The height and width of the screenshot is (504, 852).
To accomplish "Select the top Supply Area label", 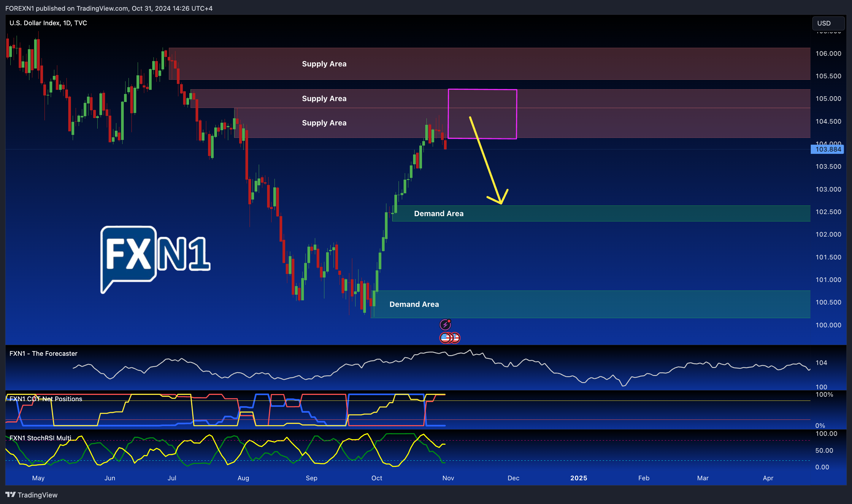I will (324, 64).
